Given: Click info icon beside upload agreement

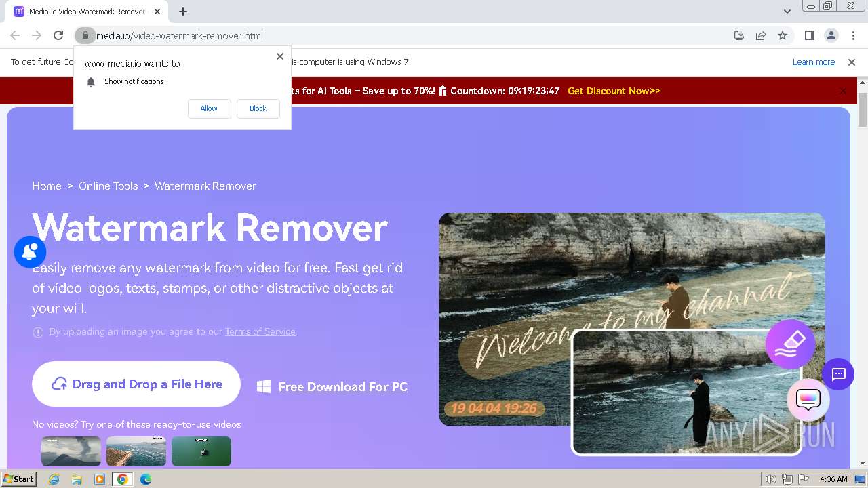Looking at the screenshot, I should point(38,332).
